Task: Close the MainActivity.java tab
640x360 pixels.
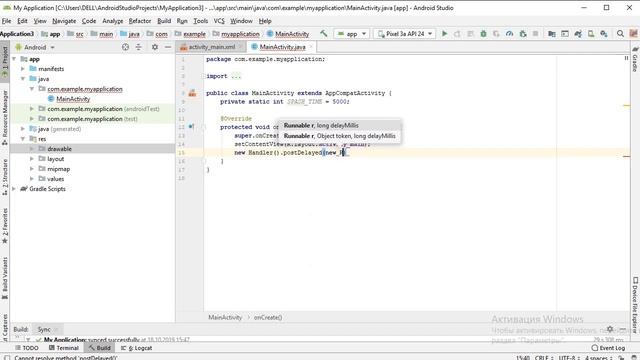Action: 311,47
